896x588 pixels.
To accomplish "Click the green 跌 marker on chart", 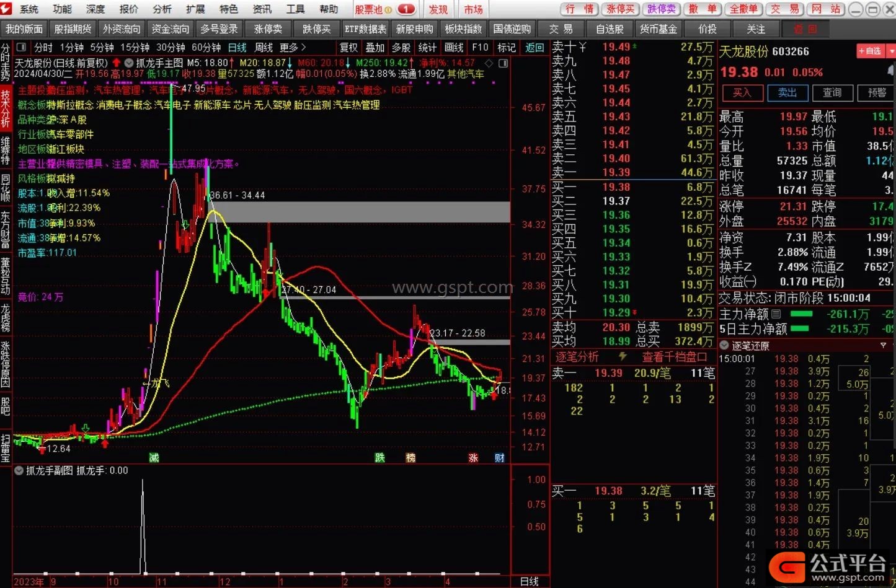I will 379,457.
